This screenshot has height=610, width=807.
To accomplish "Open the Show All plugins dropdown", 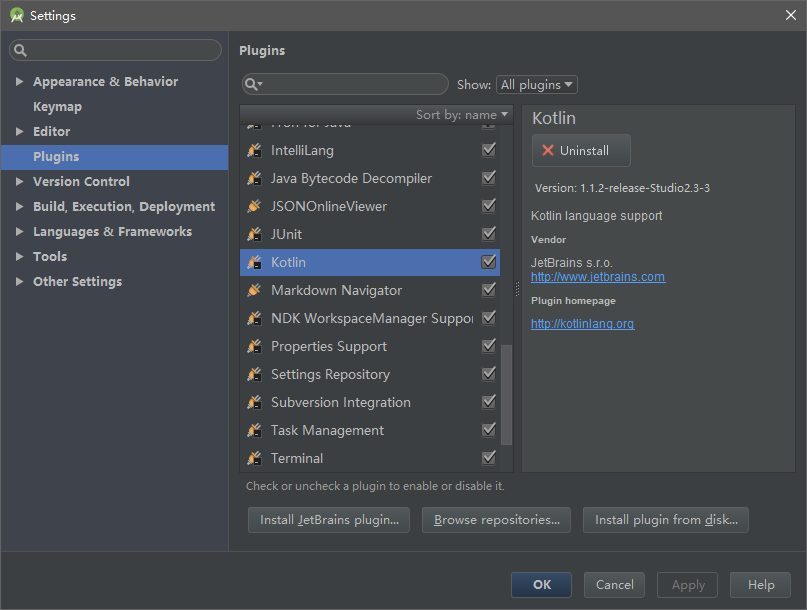I will [537, 85].
